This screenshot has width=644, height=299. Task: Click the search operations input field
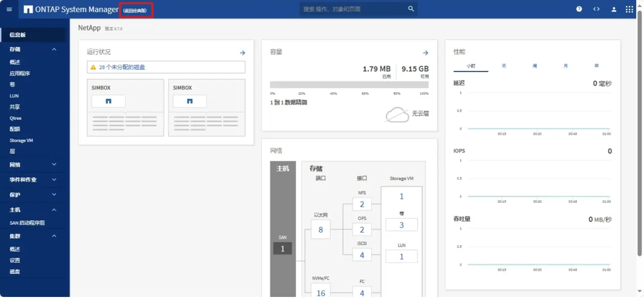(354, 9)
